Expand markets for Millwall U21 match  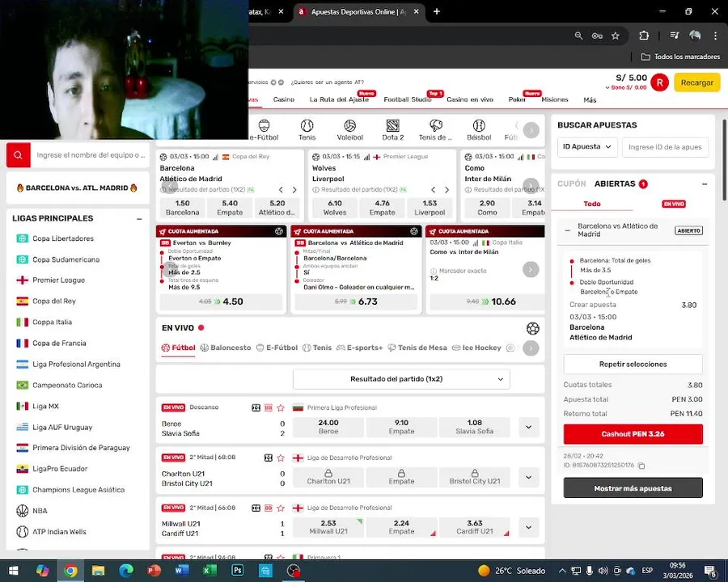[x=528, y=527]
